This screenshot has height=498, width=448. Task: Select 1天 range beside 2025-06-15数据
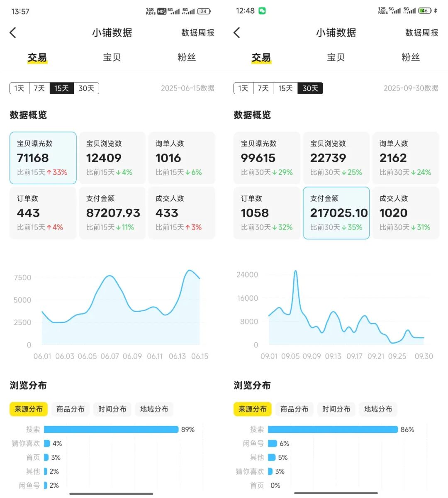19,88
